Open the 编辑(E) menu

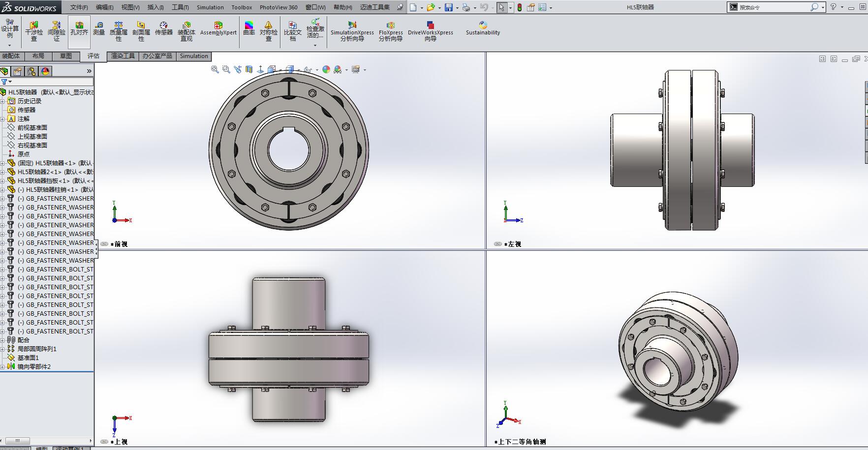click(x=104, y=7)
